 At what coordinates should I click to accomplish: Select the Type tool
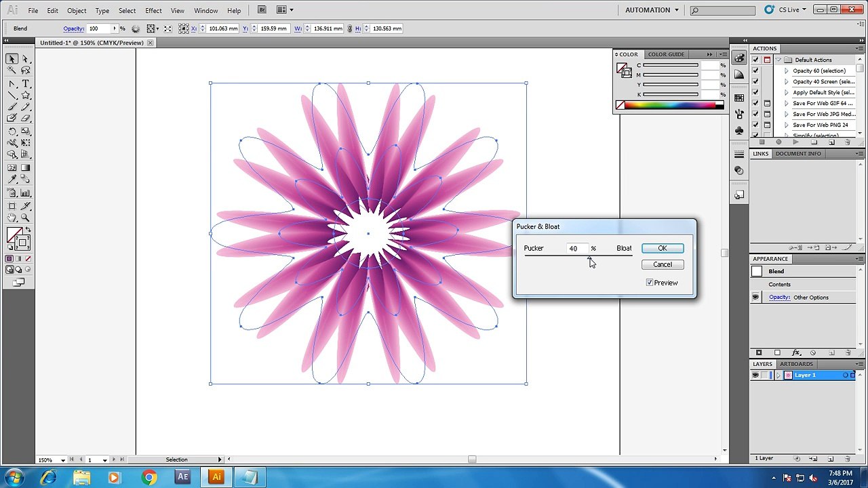tap(25, 83)
